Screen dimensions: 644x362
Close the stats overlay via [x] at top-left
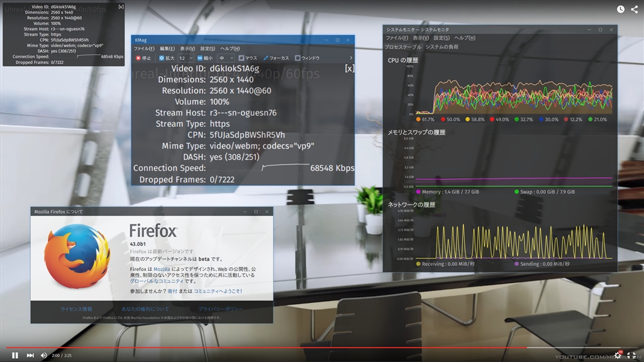pos(121,7)
